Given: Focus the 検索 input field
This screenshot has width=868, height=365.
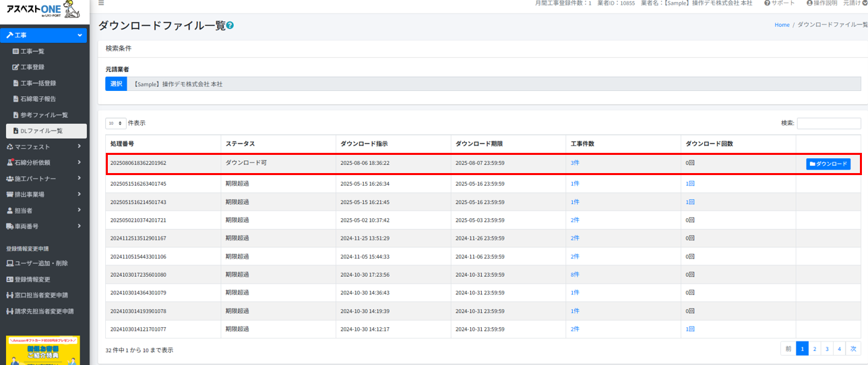Looking at the screenshot, I should click(828, 123).
